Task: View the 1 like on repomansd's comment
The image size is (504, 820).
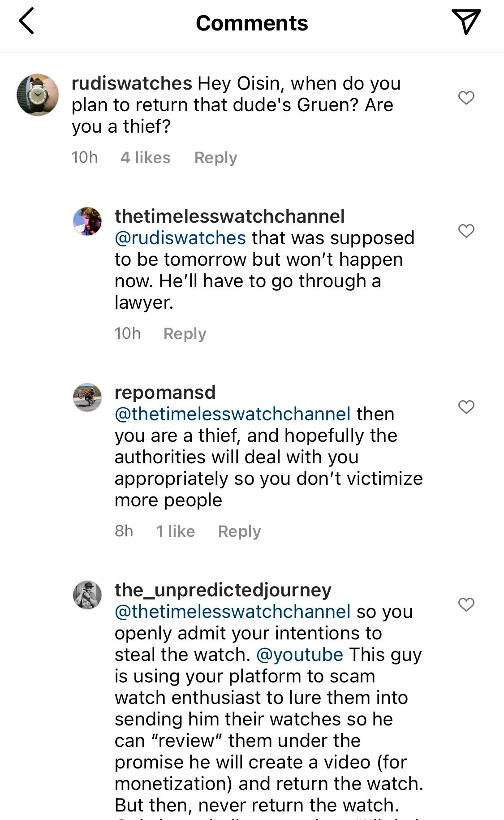Action: (x=175, y=531)
